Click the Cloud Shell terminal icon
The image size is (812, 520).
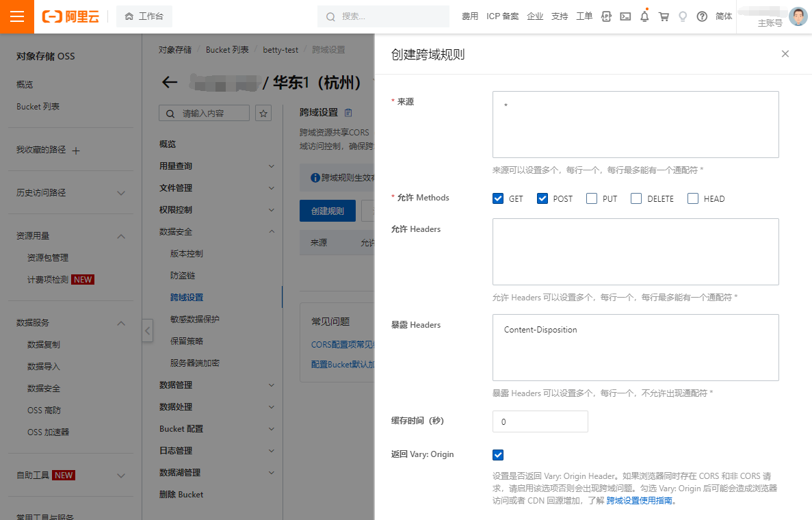(x=625, y=16)
